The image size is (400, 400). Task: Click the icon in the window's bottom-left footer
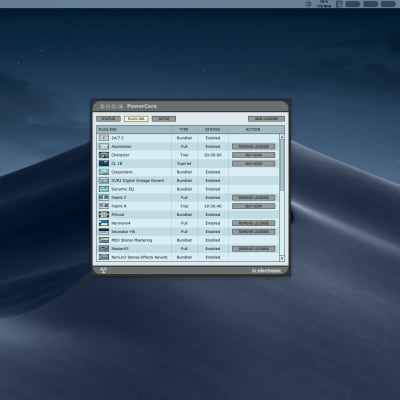coord(104,270)
